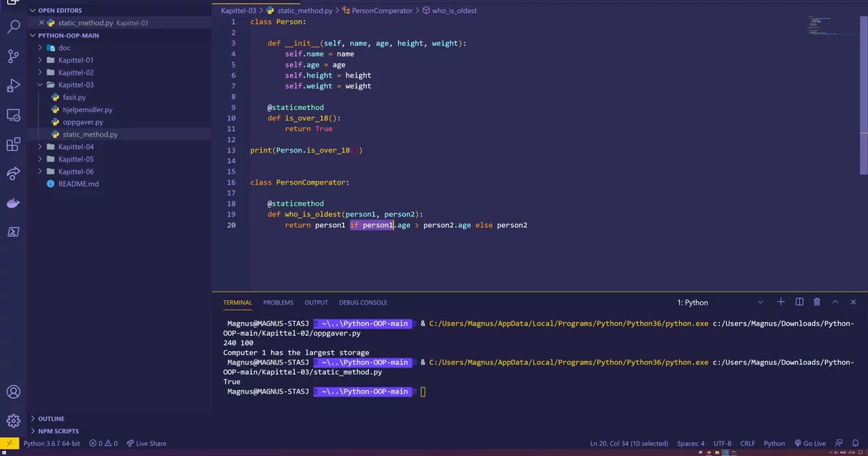
Task: Open the Run and Debug view
Action: 13,85
